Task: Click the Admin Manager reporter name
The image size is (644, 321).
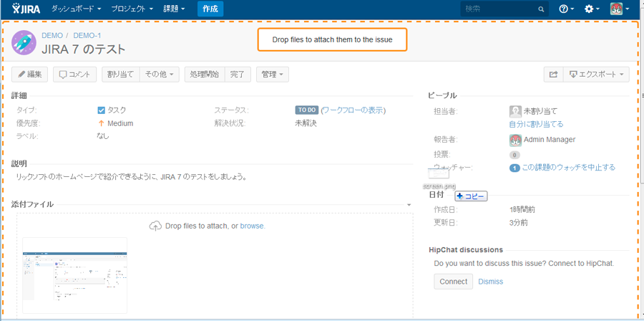Action: 550,140
